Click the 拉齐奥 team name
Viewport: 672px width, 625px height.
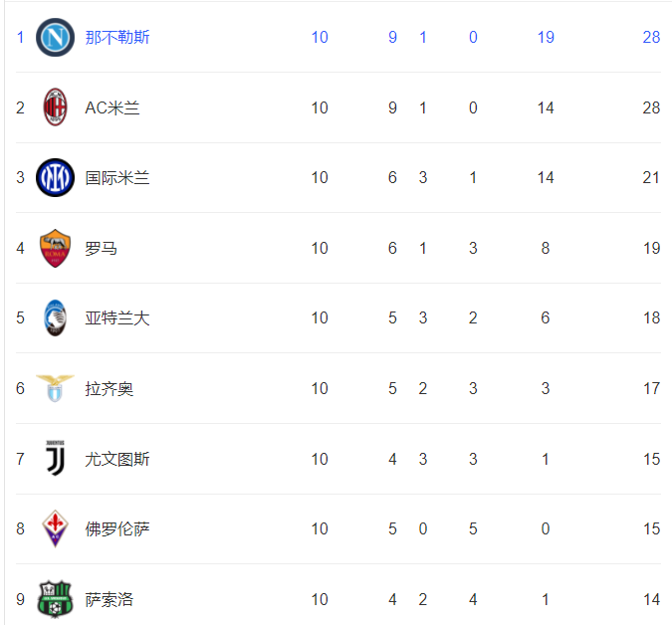pos(109,388)
